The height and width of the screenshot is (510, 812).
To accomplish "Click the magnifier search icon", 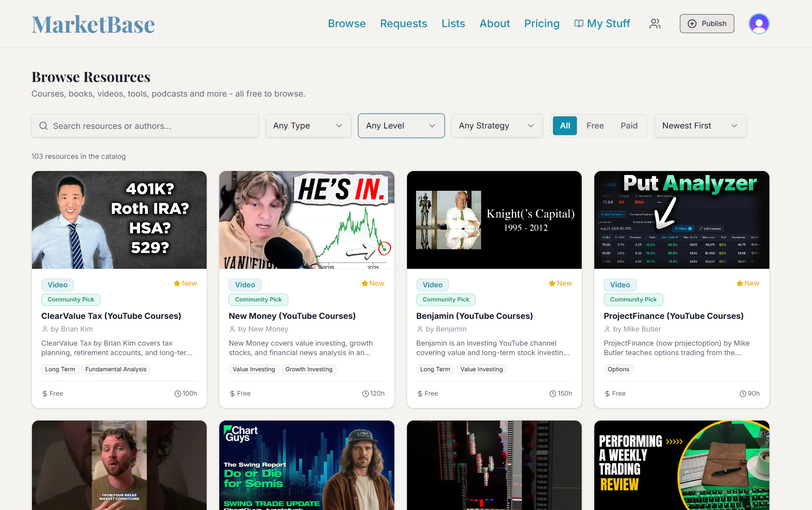I will [x=43, y=126].
